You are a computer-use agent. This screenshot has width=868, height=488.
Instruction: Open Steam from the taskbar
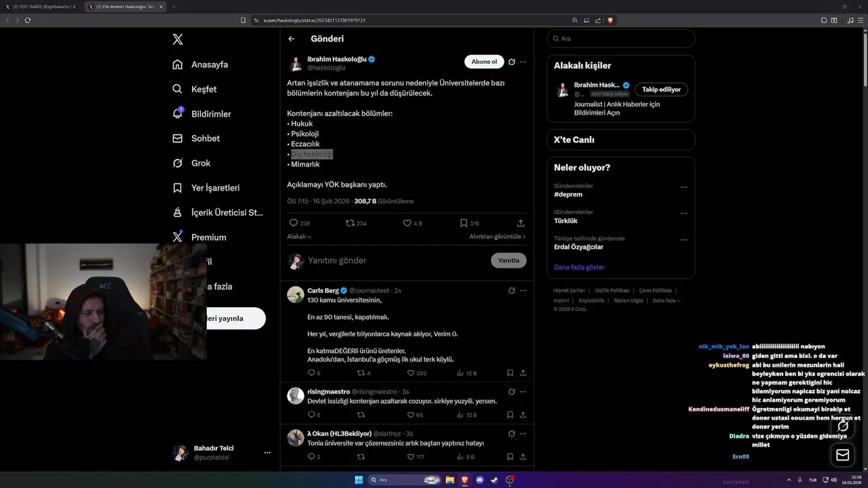coord(494,480)
